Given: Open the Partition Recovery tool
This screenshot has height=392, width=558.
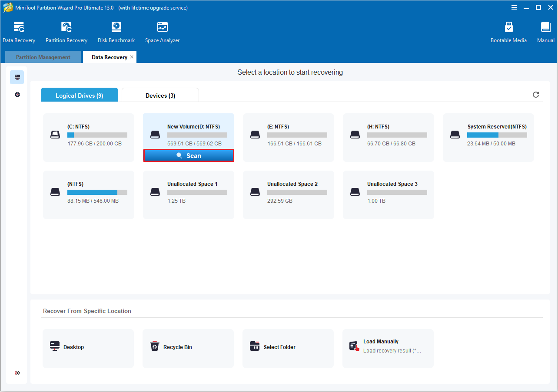Looking at the screenshot, I should point(66,30).
